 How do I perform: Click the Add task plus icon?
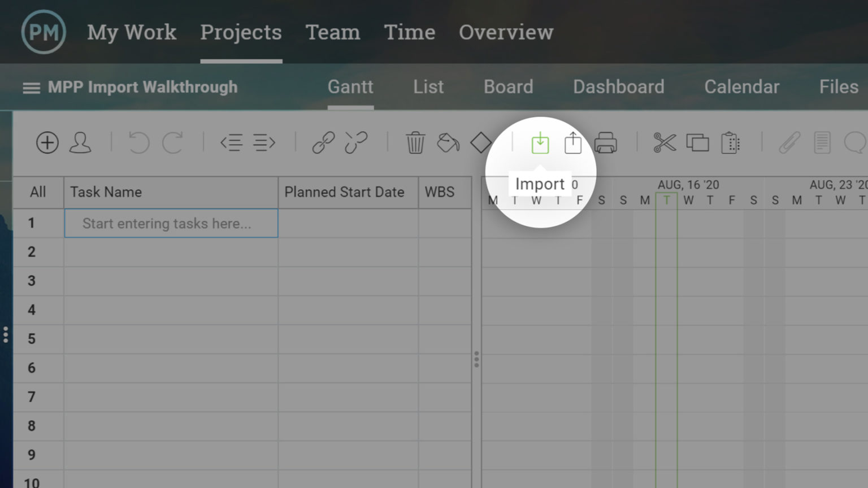tap(47, 143)
